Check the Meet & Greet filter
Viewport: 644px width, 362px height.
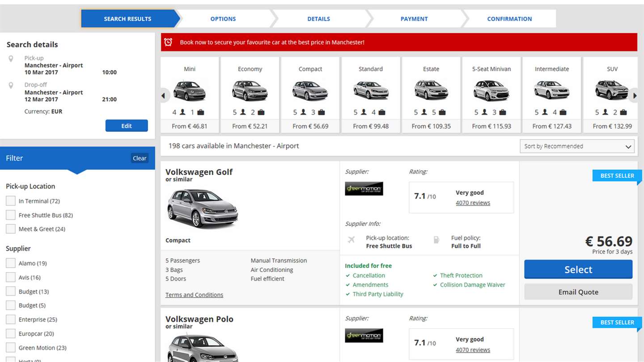coord(11,229)
